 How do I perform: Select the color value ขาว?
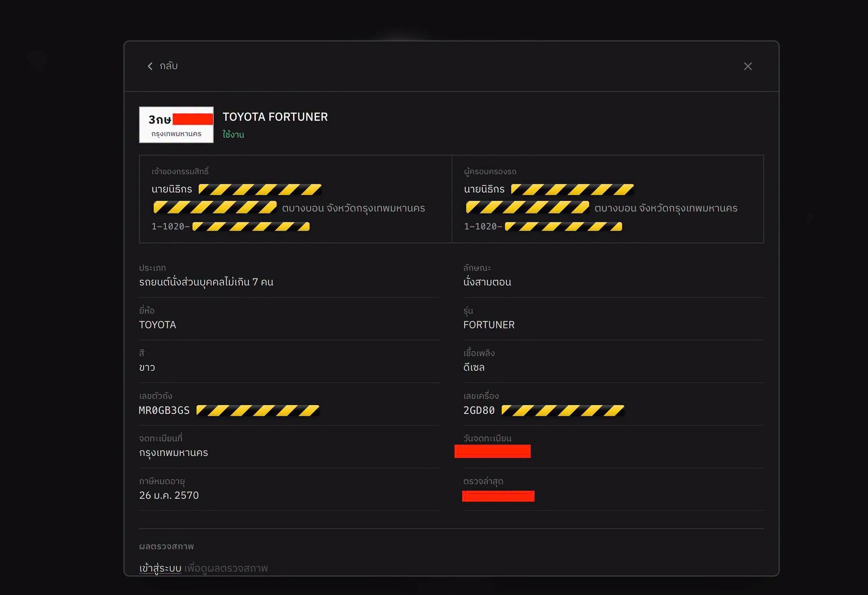click(147, 367)
